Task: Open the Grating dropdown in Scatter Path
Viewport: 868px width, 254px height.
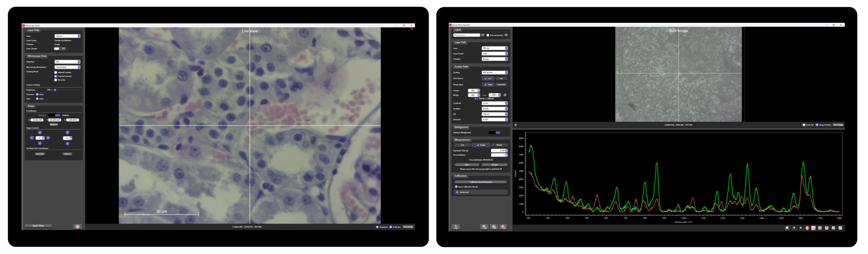Action: pos(495,73)
